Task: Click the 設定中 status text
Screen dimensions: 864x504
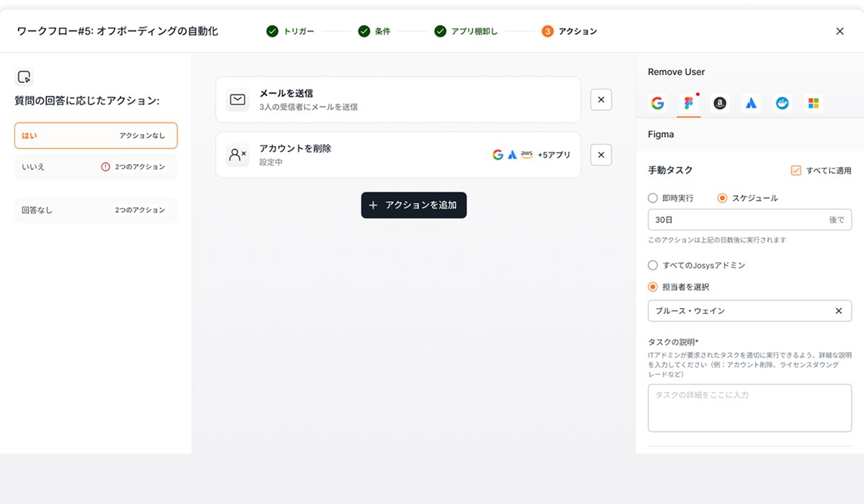Action: pyautogui.click(x=271, y=162)
